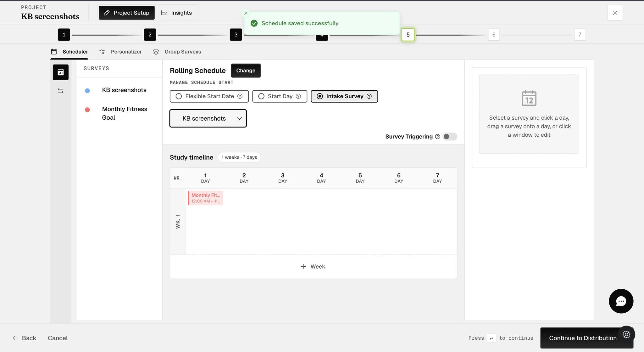Image resolution: width=644 pixels, height=352 pixels.
Task: Go Back to previous step
Action: pos(25,338)
